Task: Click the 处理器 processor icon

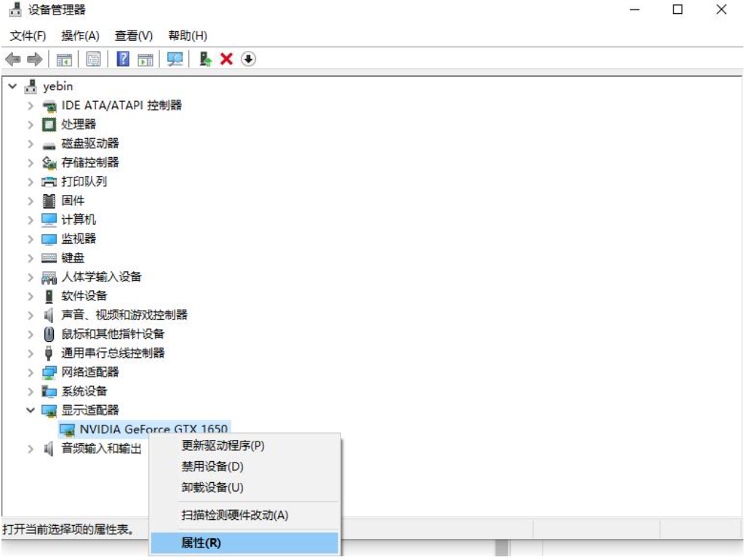Action: pos(49,125)
